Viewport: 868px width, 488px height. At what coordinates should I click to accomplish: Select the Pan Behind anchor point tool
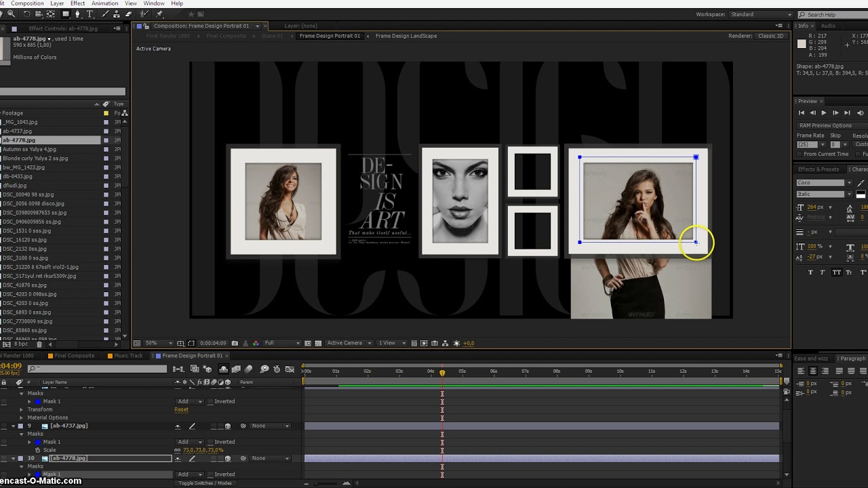pos(50,14)
